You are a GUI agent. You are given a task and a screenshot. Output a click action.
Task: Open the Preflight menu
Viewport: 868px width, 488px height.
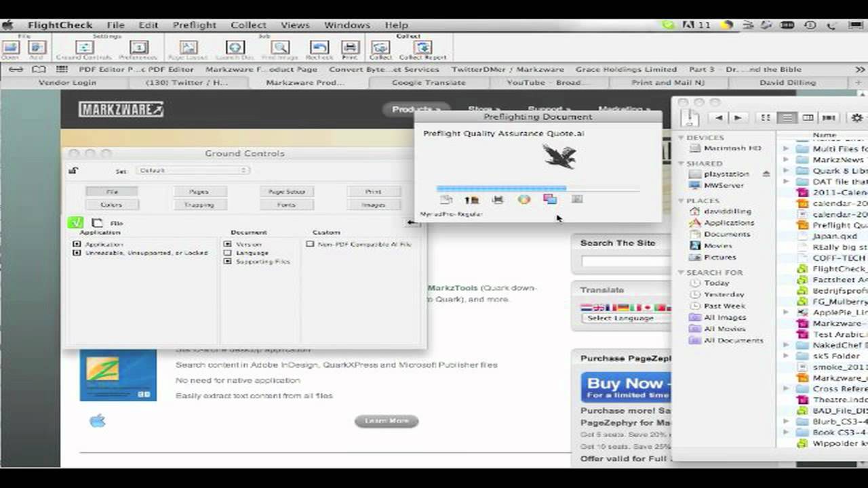(194, 25)
